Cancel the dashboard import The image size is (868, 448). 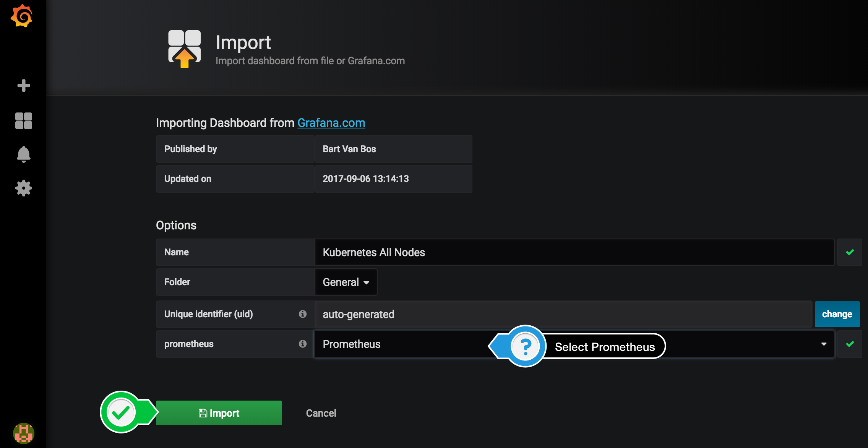(x=321, y=413)
